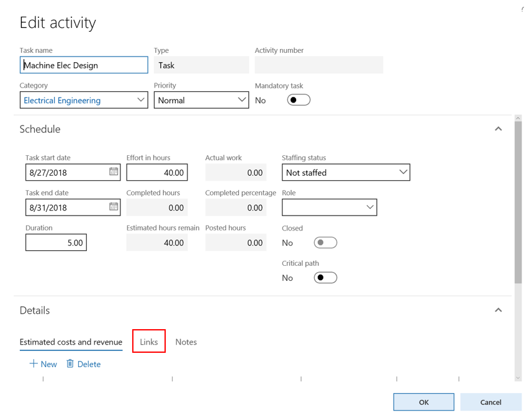Open the Task end date calendar picker
The image size is (532, 418).
[114, 207]
